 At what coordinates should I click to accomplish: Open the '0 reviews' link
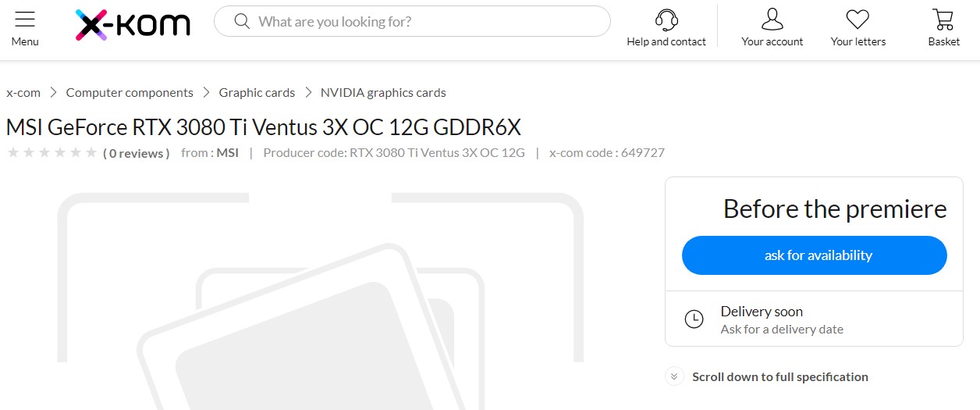pos(137,153)
